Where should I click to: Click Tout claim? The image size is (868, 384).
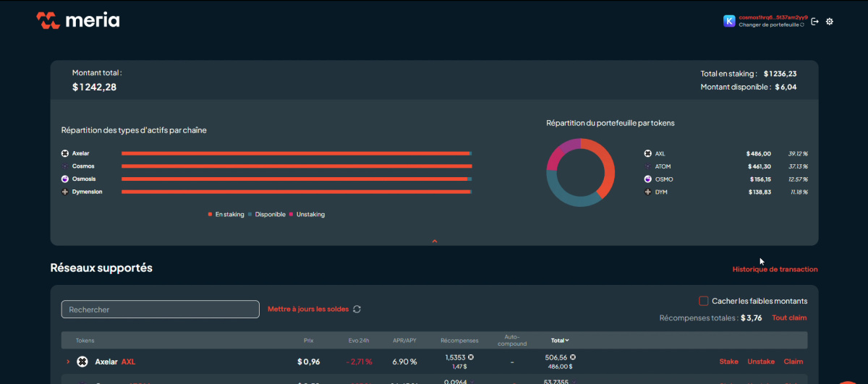pos(789,317)
